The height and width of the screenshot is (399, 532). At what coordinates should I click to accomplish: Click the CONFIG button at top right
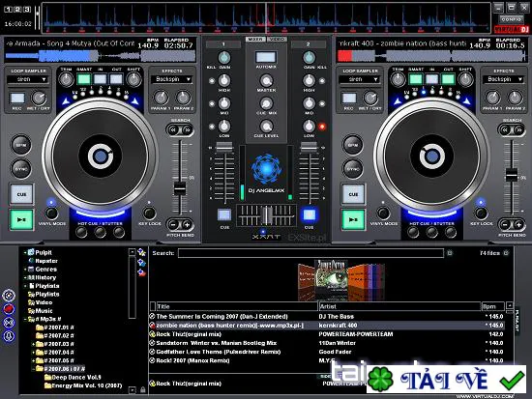click(511, 19)
